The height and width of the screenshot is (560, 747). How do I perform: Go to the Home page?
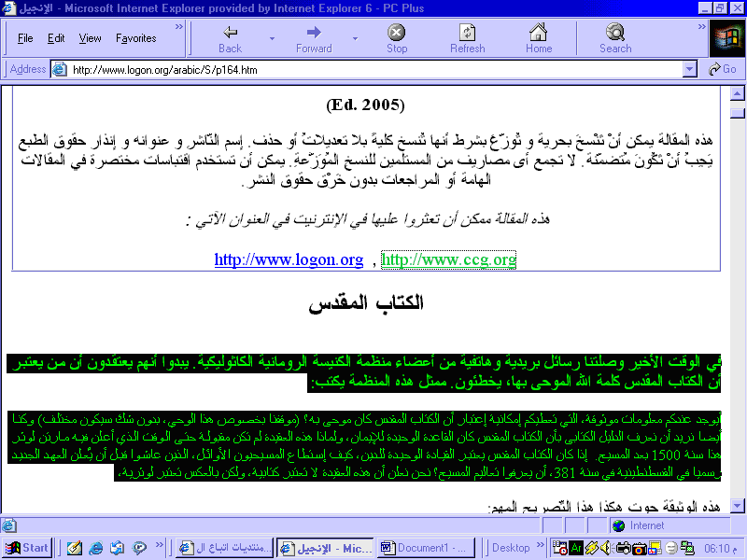tap(538, 38)
